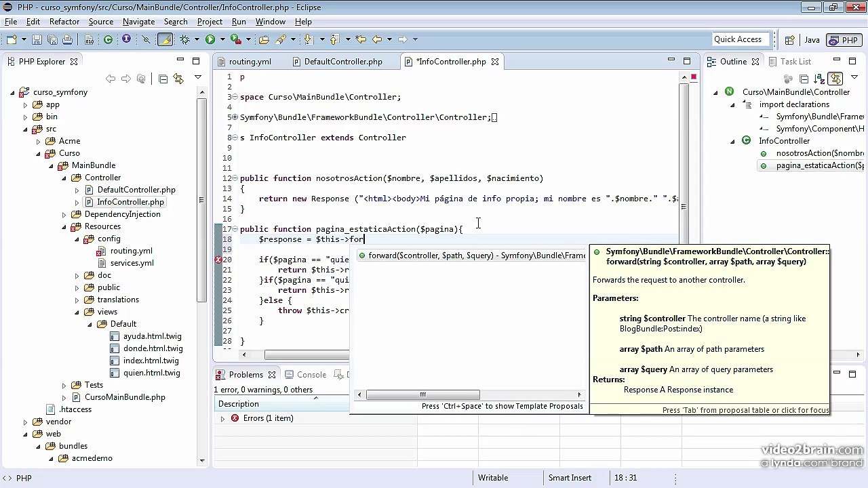Click the PHP Explorer vertical scrollbar
This screenshot has width=868, height=488.
click(202, 201)
